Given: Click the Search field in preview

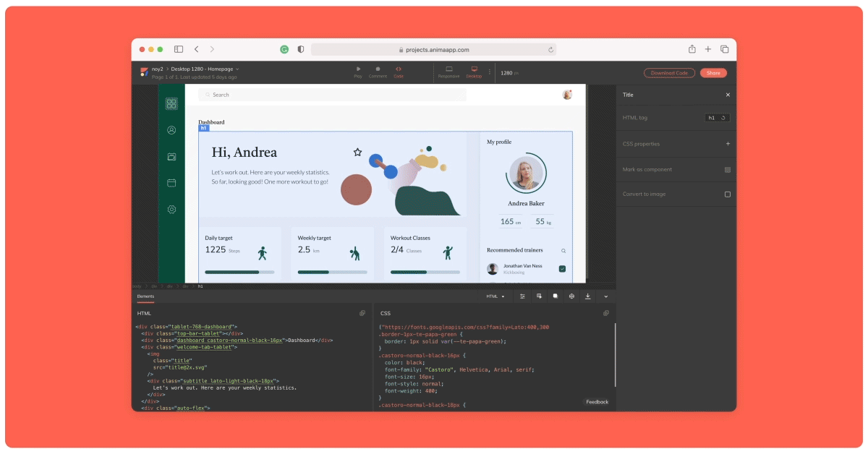Looking at the screenshot, I should tap(333, 95).
